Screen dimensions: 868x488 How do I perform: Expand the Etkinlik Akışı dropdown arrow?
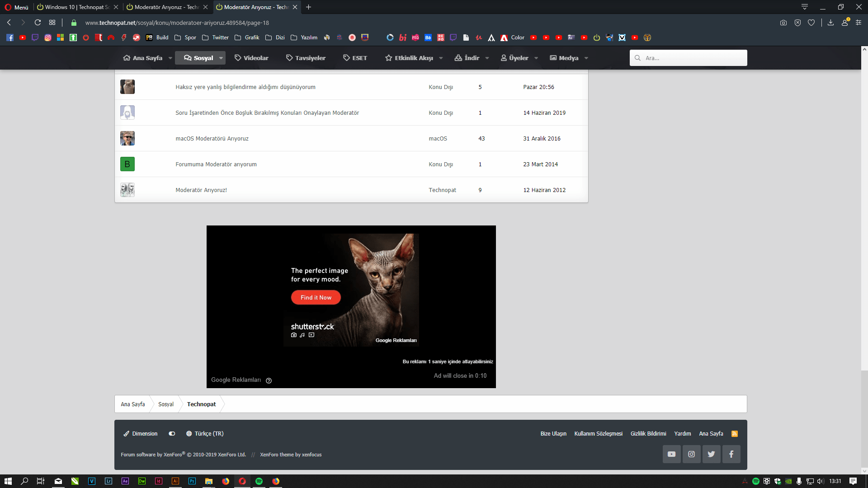coord(441,58)
